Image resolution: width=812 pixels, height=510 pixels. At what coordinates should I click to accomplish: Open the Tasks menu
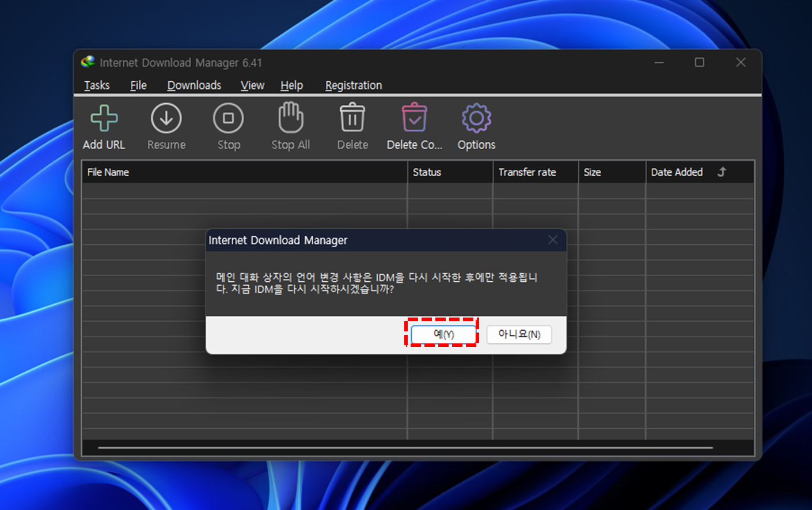97,85
